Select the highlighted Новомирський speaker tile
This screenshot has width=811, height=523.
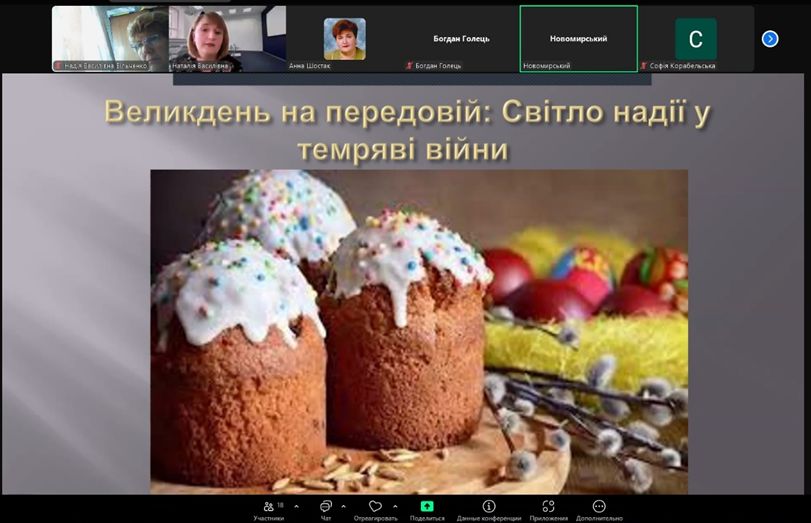578,39
